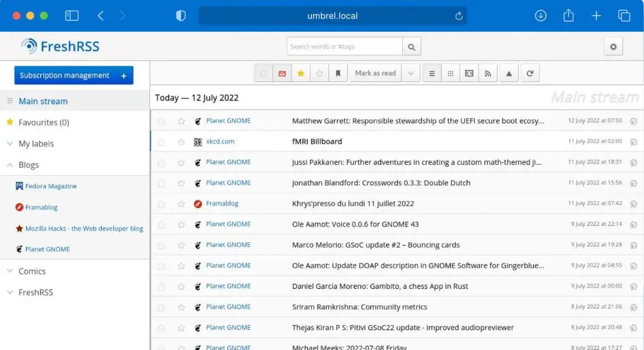The height and width of the screenshot is (350, 644).
Task: Switch to global grid view icon
Action: point(451,73)
